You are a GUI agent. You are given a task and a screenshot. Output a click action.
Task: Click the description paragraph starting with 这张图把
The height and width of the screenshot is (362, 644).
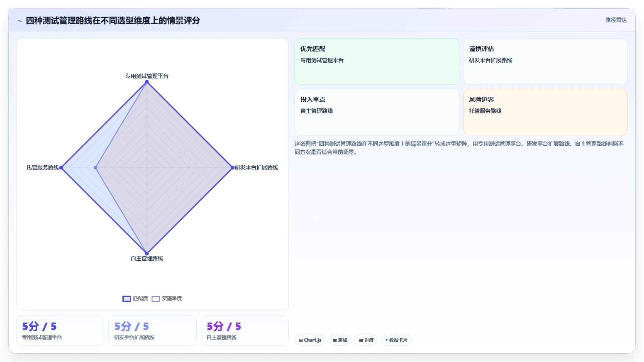coord(459,148)
